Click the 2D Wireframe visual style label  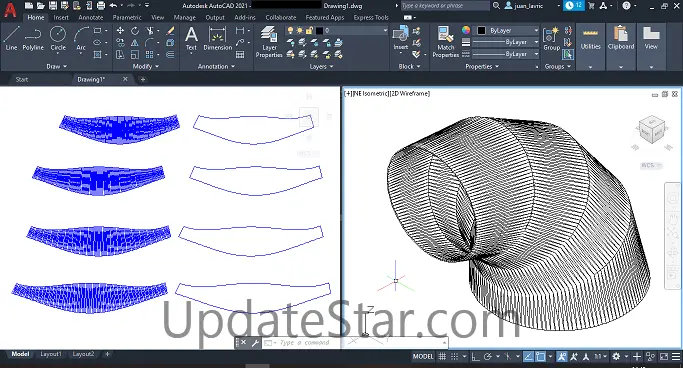coord(409,93)
